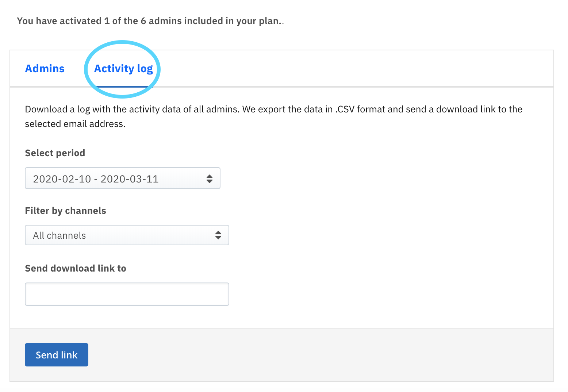The width and height of the screenshot is (568, 392).
Task: Click the CSV export description paragraph
Action: click(274, 116)
